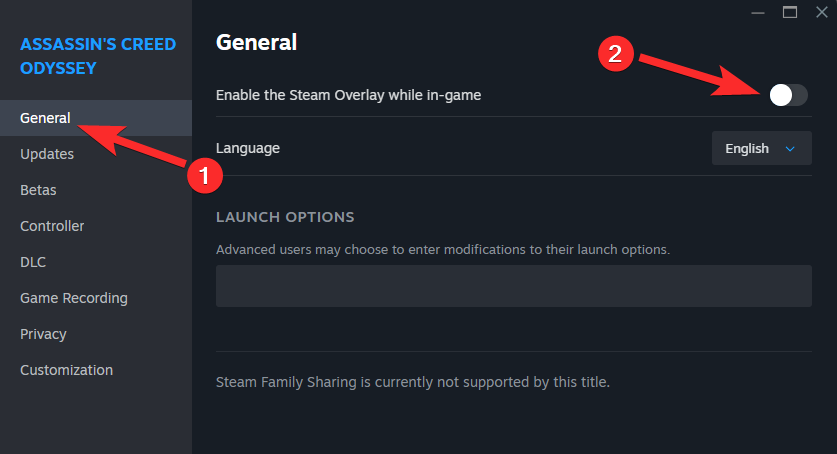Maximize the properties window

pyautogui.click(x=789, y=12)
